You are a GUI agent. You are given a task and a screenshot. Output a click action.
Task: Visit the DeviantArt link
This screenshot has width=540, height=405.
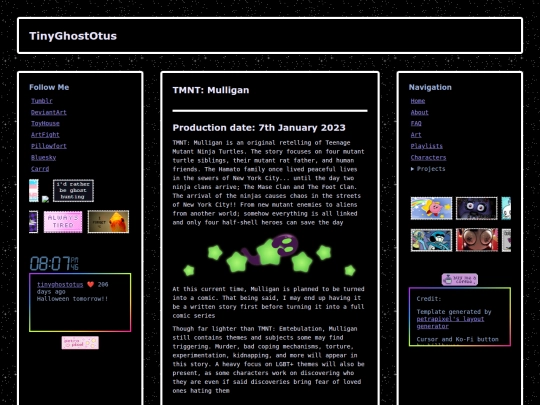[49, 112]
